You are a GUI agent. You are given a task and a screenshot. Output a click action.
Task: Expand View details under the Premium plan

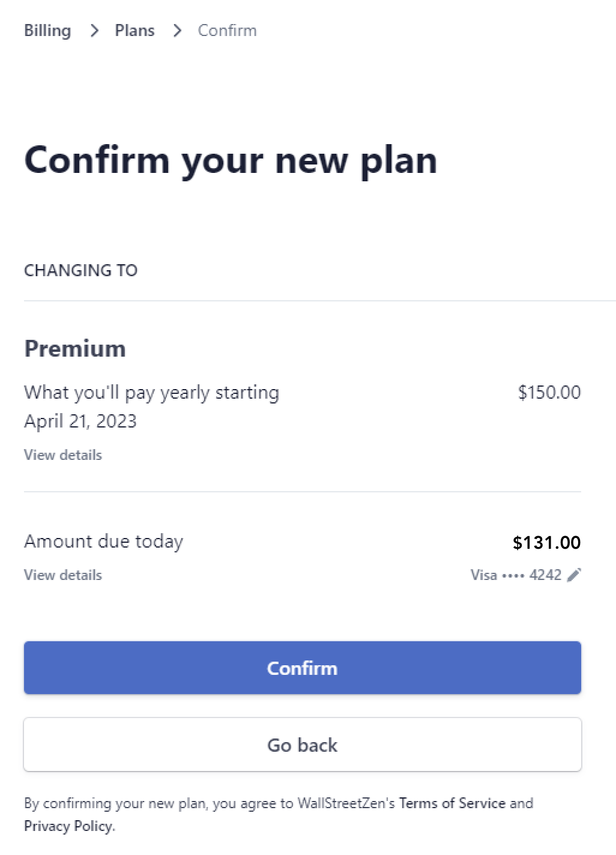click(x=63, y=455)
